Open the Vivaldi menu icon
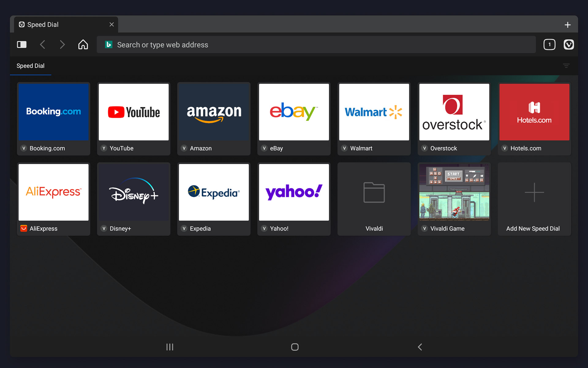The image size is (588, 368). point(569,45)
